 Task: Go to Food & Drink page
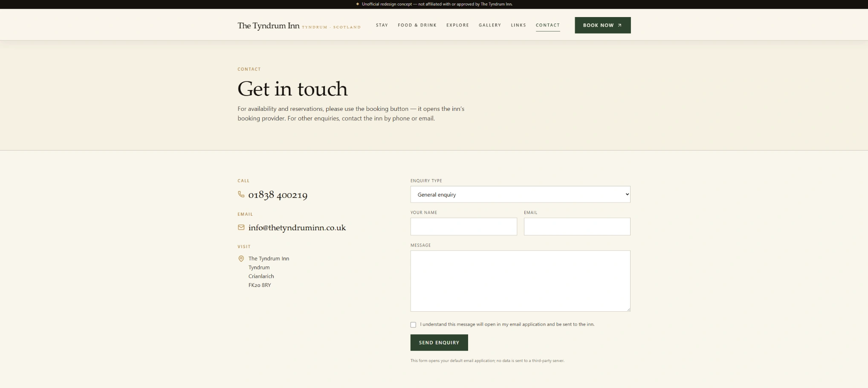tap(417, 25)
